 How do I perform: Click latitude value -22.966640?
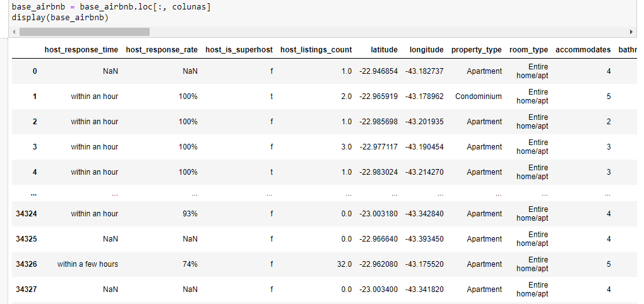[378, 239]
